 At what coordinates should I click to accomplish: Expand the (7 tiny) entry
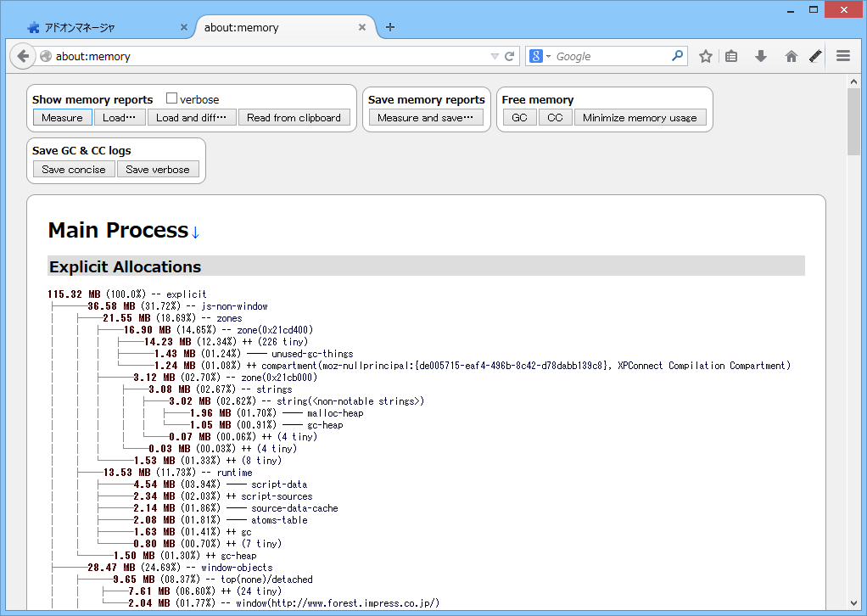207,544
